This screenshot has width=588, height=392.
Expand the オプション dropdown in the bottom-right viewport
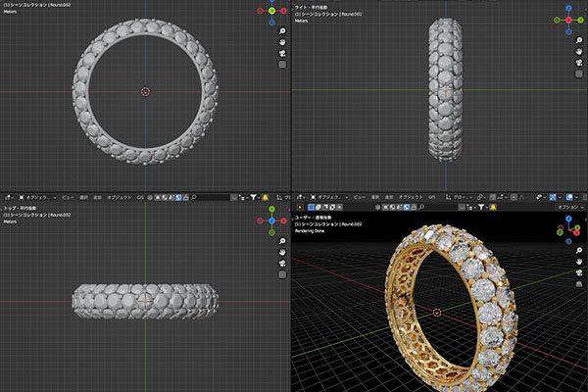coord(566,208)
